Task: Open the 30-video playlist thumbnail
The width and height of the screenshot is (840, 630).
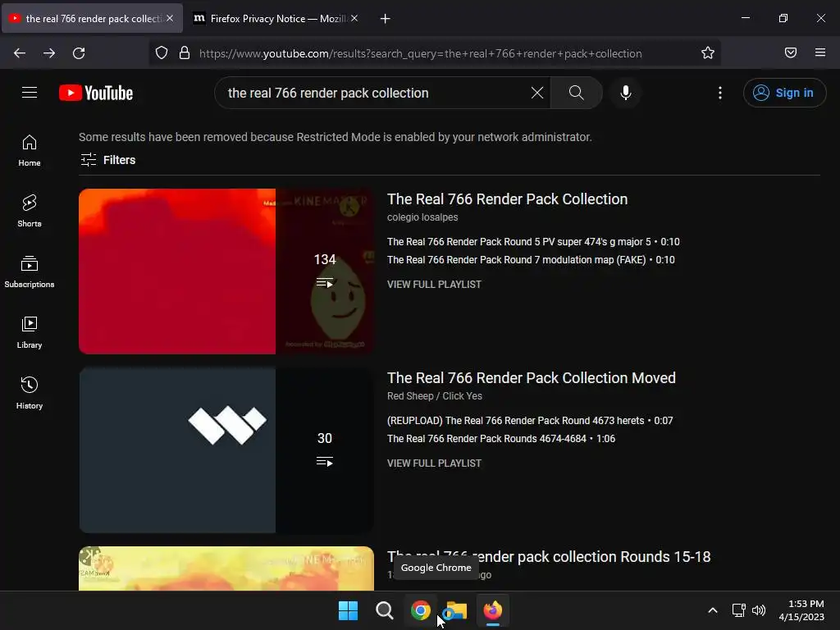Action: click(226, 450)
